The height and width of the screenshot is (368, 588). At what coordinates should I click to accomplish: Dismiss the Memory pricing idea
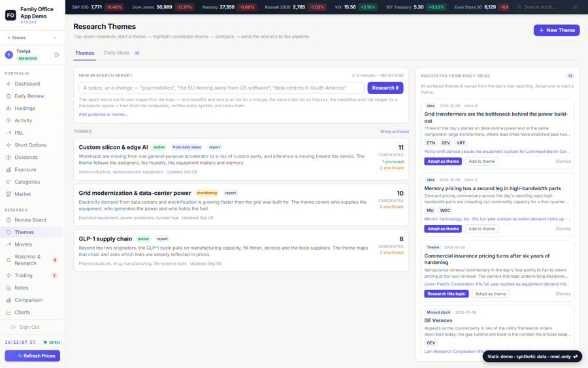pyautogui.click(x=563, y=229)
